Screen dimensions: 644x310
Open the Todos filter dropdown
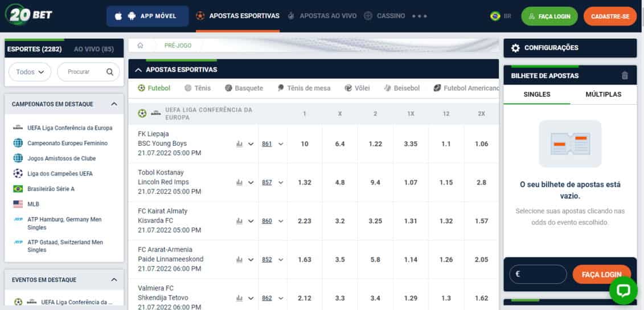click(30, 72)
